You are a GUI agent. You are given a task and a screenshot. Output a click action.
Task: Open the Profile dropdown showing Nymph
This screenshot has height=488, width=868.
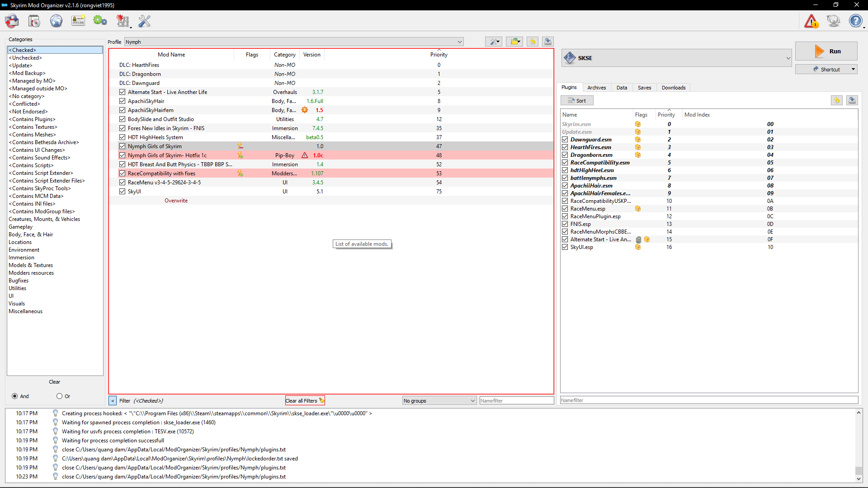294,42
